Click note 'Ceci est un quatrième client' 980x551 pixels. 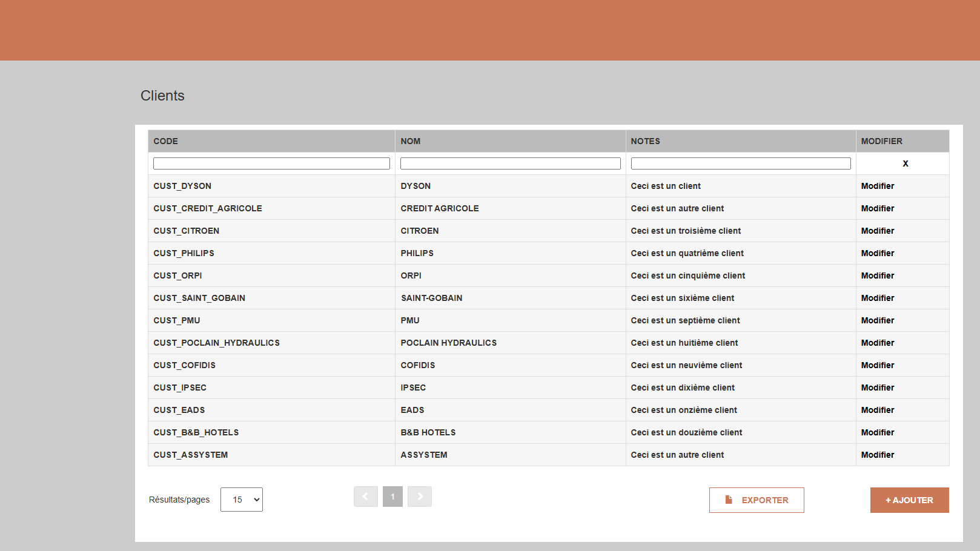tap(687, 253)
